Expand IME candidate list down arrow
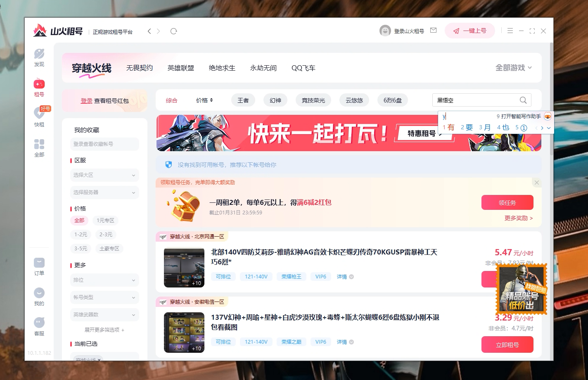 pos(548,128)
